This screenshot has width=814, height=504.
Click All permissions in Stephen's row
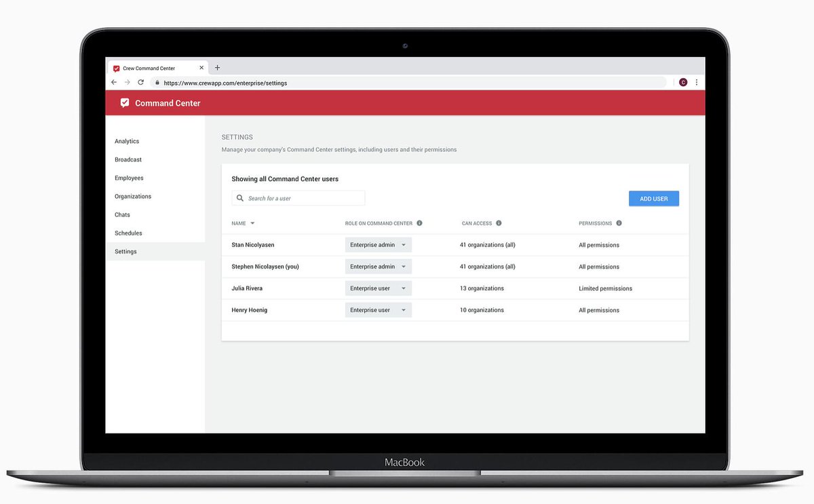click(x=599, y=267)
